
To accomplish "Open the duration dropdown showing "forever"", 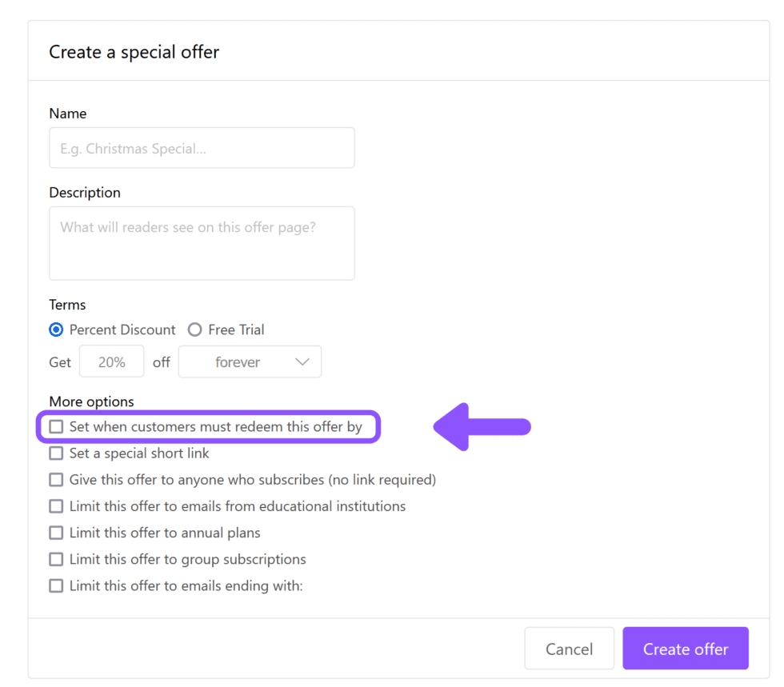I will click(x=250, y=361).
